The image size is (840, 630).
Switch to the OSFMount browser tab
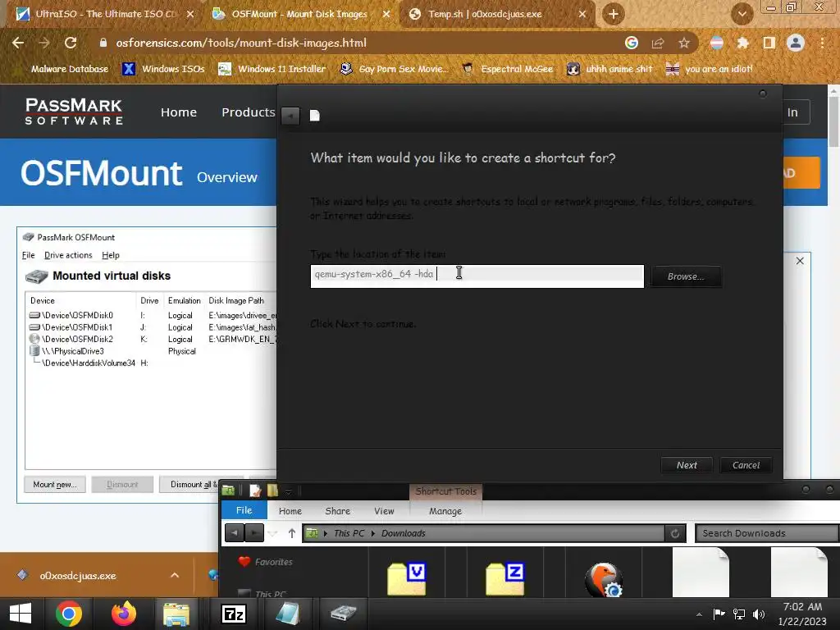click(300, 14)
